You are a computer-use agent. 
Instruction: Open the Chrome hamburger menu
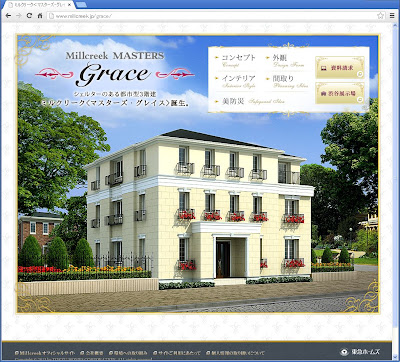[x=393, y=16]
